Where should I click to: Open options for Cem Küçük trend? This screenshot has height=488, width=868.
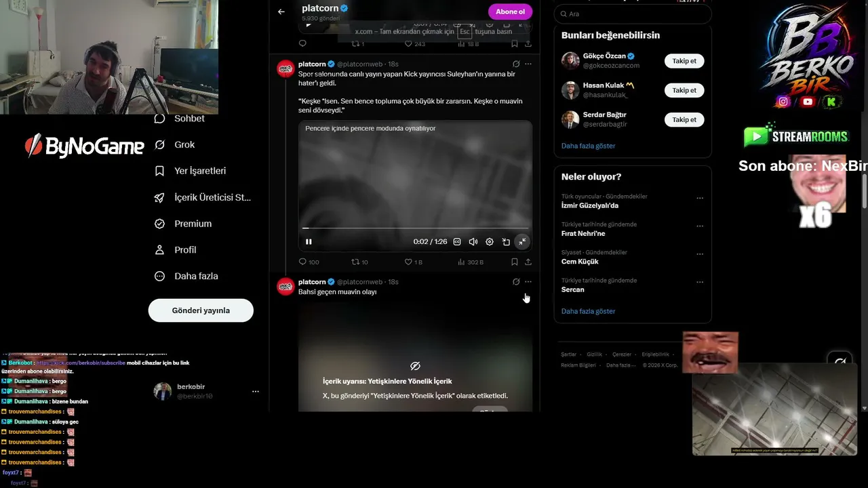700,255
